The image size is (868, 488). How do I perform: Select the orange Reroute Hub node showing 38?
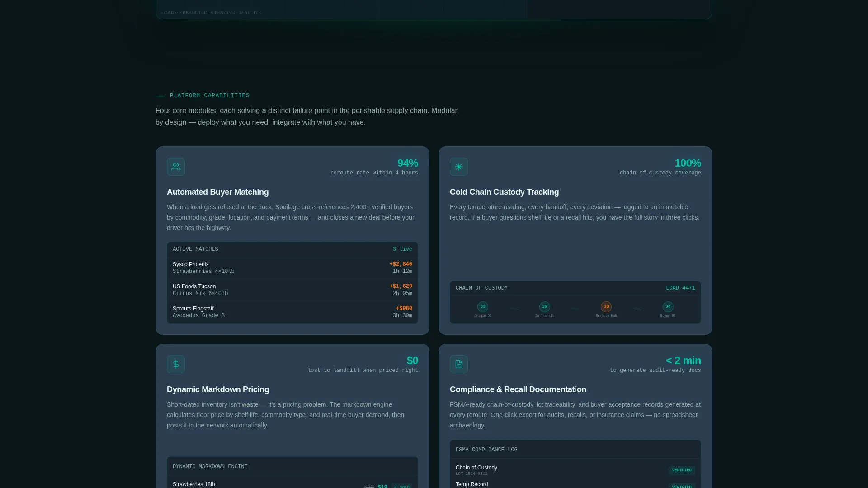pos(606,307)
